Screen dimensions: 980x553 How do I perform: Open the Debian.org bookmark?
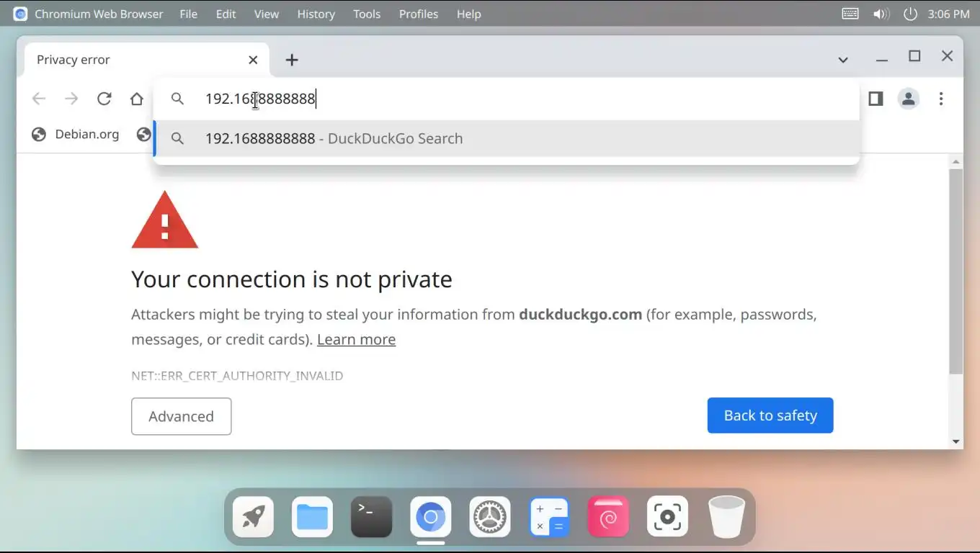coord(76,134)
